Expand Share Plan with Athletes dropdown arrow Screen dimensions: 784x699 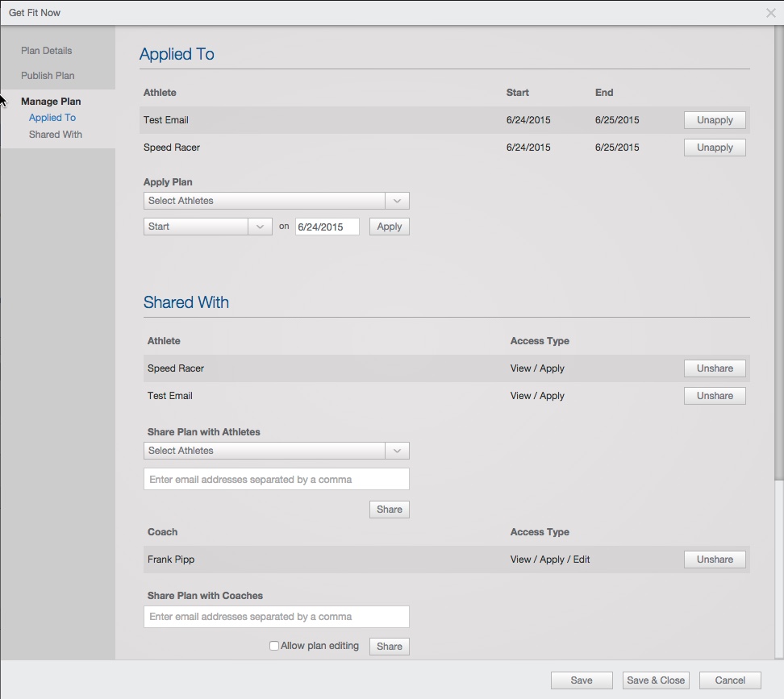tap(397, 451)
